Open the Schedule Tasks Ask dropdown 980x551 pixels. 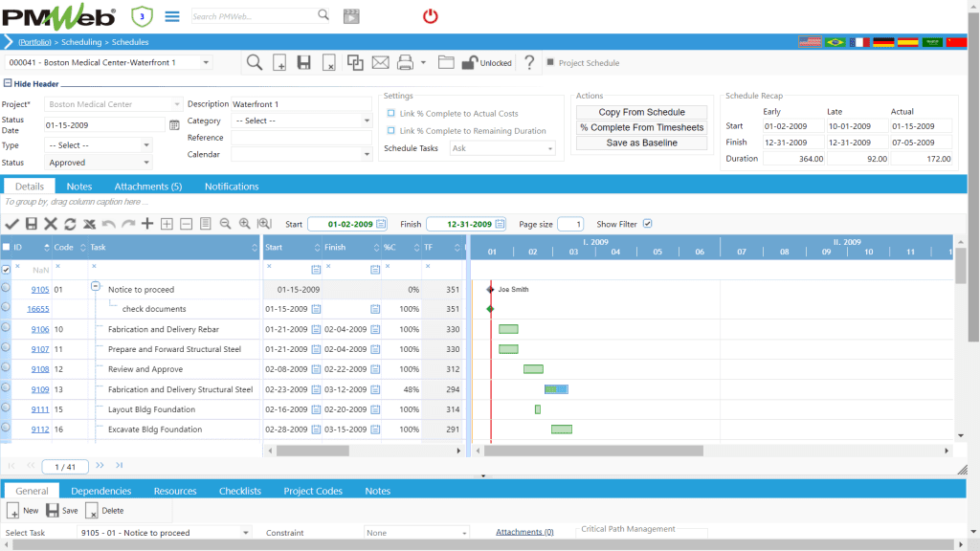502,148
